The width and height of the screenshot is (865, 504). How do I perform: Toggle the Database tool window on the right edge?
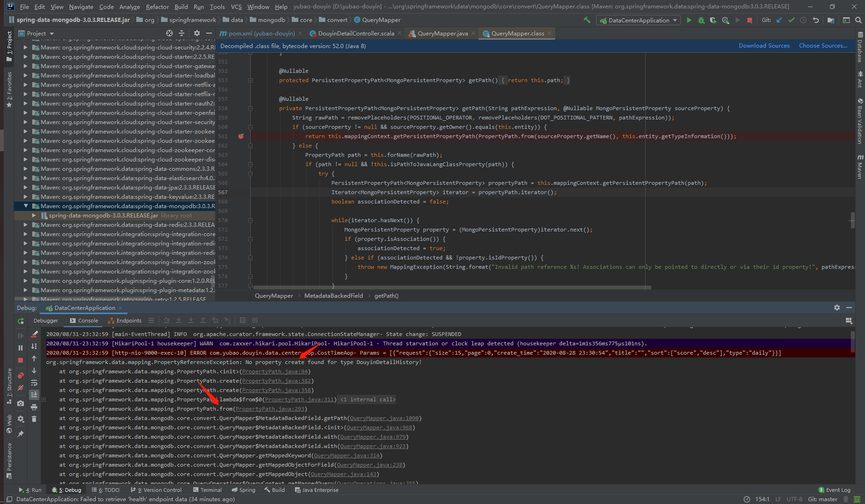pyautogui.click(x=860, y=48)
